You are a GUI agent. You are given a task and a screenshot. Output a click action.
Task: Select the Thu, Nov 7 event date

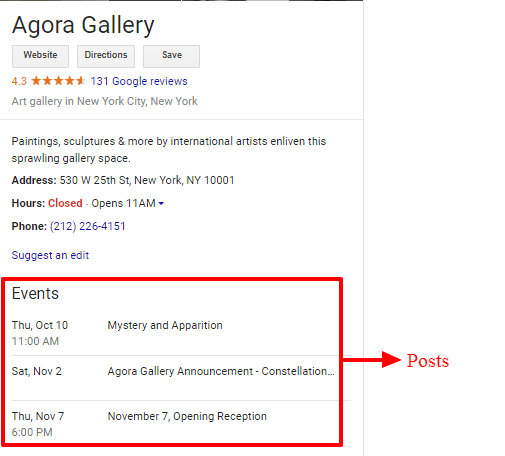pyautogui.click(x=38, y=416)
